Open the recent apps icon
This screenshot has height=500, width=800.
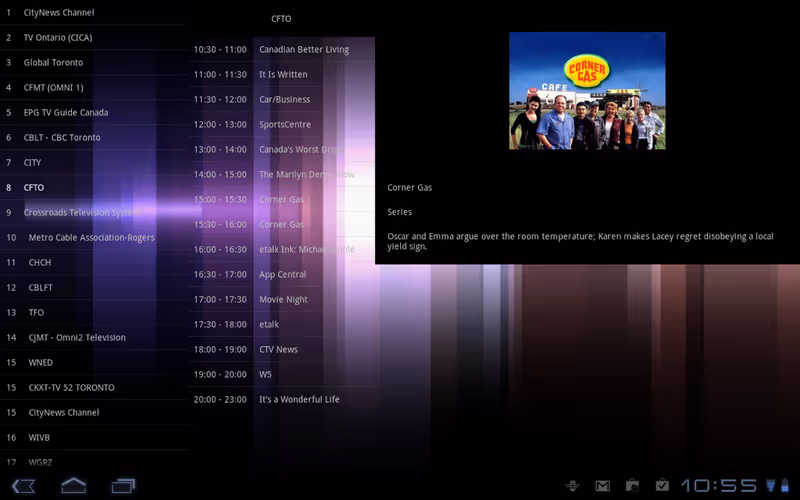123,486
